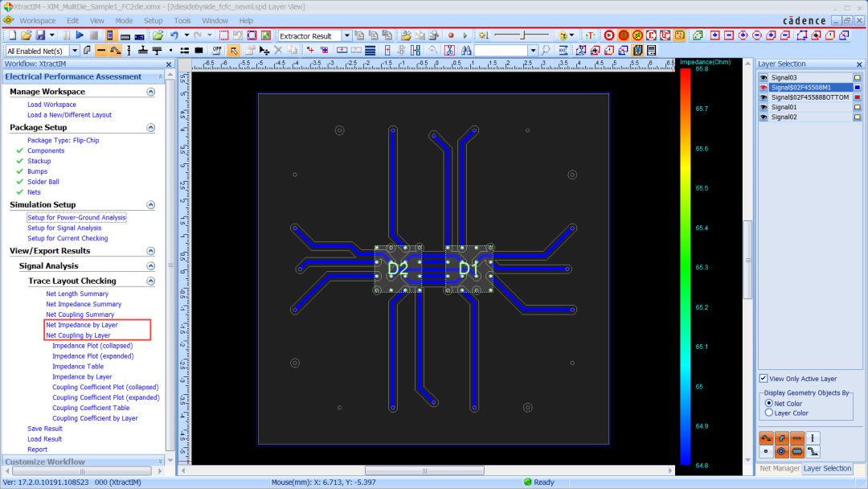The image size is (868, 489).
Task: Click Setup for Power-Ground Analysis link
Action: 77,218
